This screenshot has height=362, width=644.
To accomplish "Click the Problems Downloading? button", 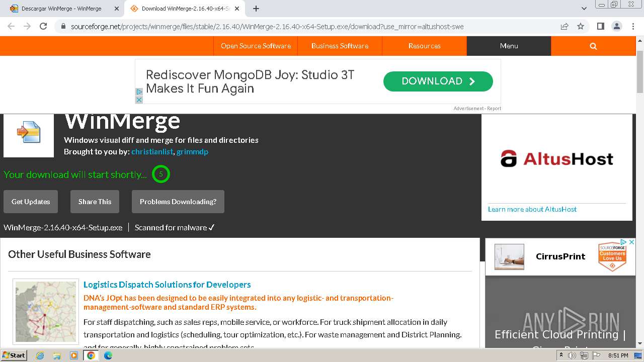I will [x=178, y=202].
